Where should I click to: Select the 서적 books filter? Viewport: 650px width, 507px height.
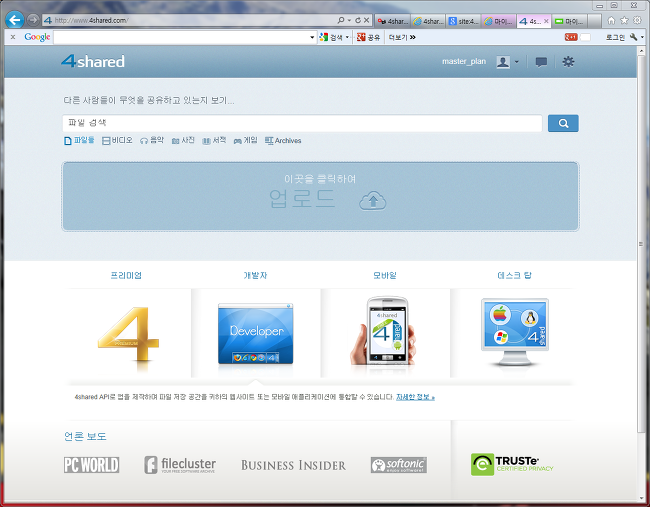point(214,141)
